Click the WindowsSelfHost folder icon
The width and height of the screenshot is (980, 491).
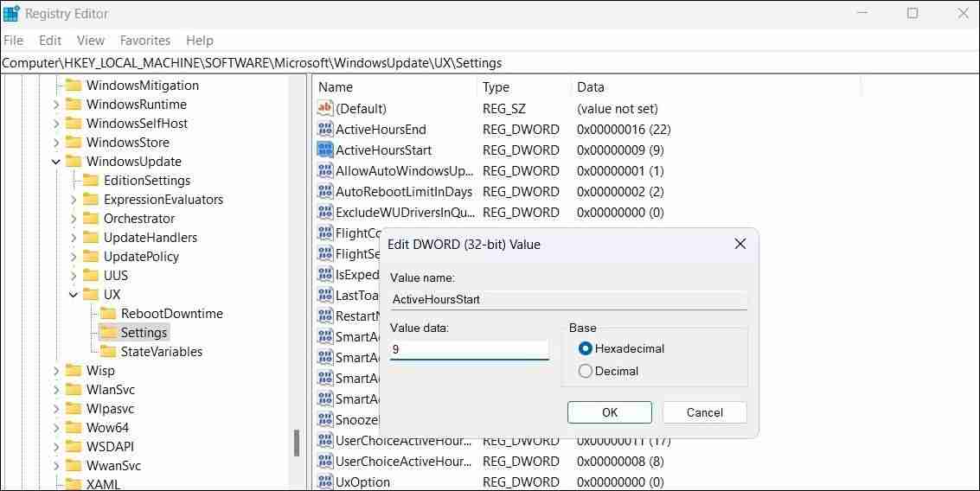click(74, 123)
